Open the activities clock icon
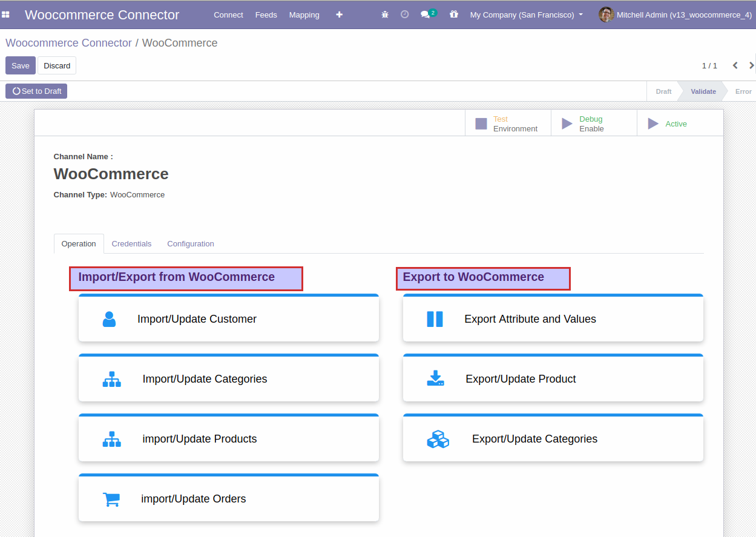The height and width of the screenshot is (537, 756). 405,15
